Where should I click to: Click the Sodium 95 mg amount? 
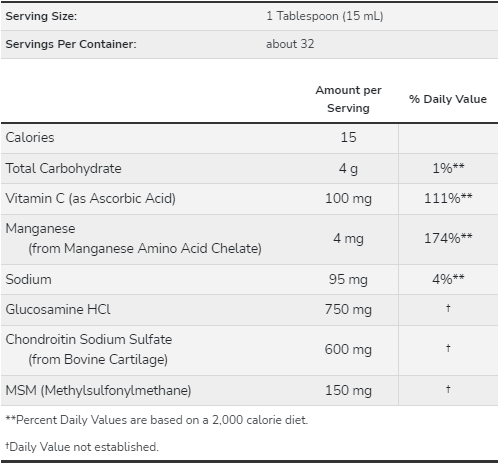348,279
